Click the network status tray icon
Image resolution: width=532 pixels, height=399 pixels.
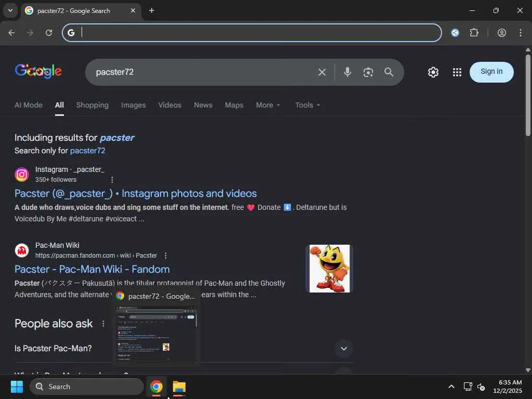point(468,387)
